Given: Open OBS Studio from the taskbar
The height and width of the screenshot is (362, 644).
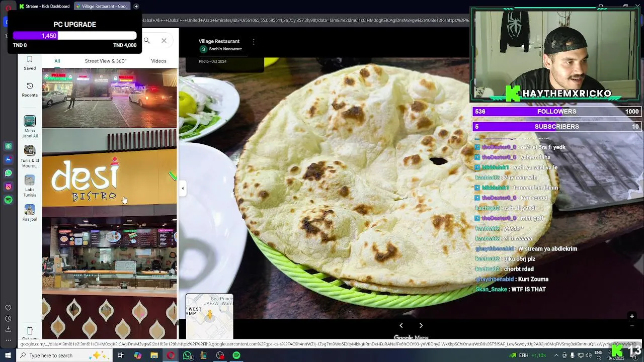Looking at the screenshot, I should (220, 355).
